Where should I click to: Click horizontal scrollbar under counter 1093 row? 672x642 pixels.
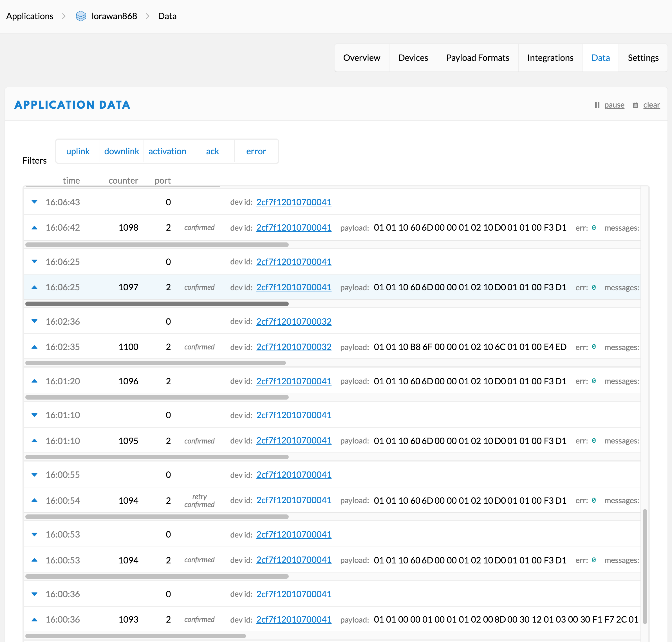(135, 636)
